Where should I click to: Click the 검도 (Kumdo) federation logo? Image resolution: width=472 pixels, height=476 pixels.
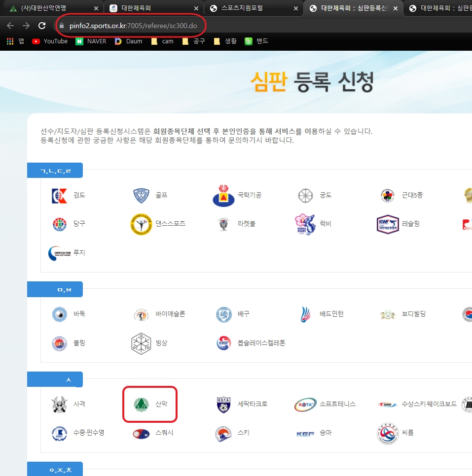click(59, 196)
